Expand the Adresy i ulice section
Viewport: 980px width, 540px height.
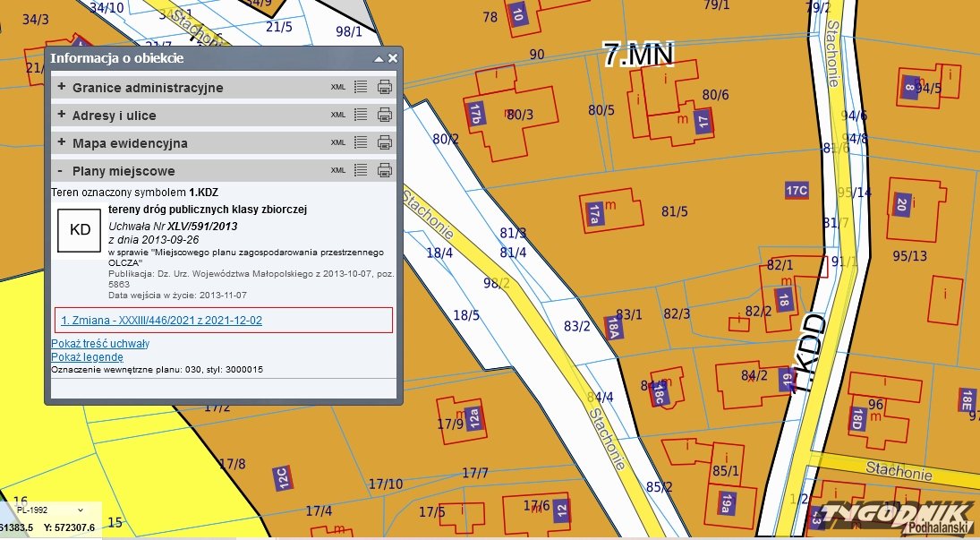pos(61,116)
